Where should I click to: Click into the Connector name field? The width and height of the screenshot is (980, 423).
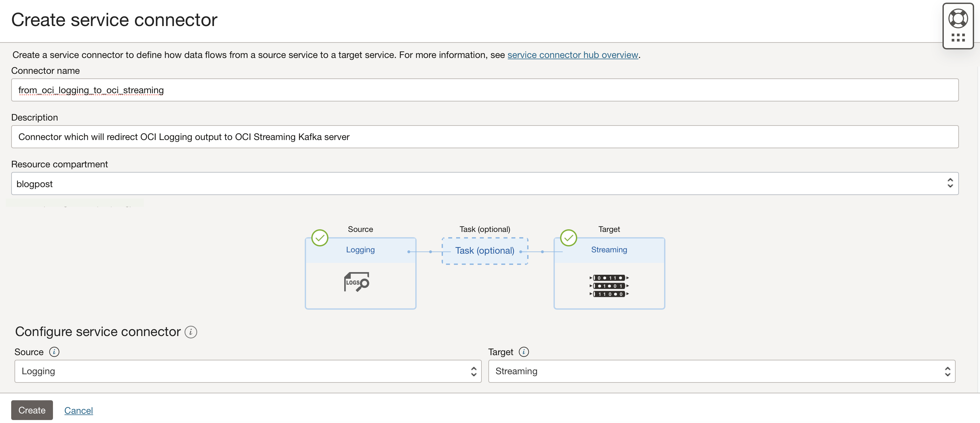(x=485, y=90)
